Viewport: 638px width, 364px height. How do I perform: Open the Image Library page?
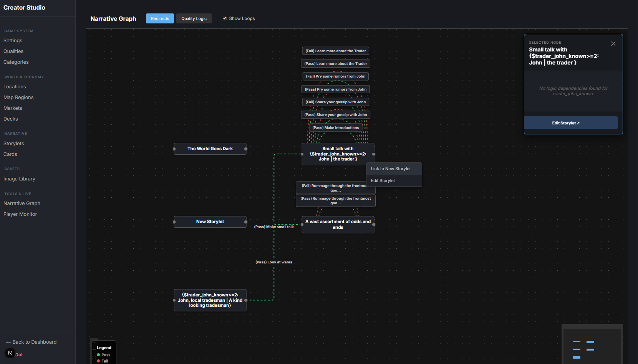tap(19, 179)
